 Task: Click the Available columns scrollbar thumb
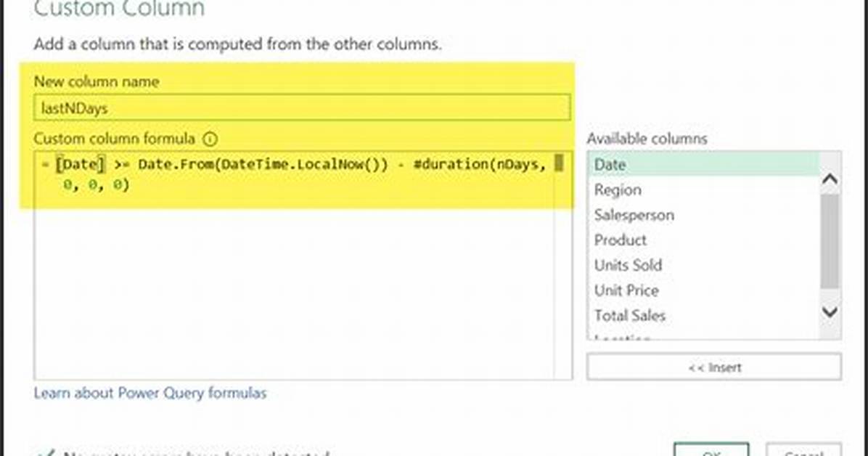click(830, 242)
